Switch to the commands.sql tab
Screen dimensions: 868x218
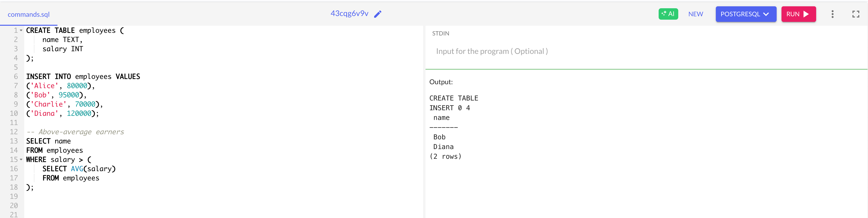coord(28,15)
